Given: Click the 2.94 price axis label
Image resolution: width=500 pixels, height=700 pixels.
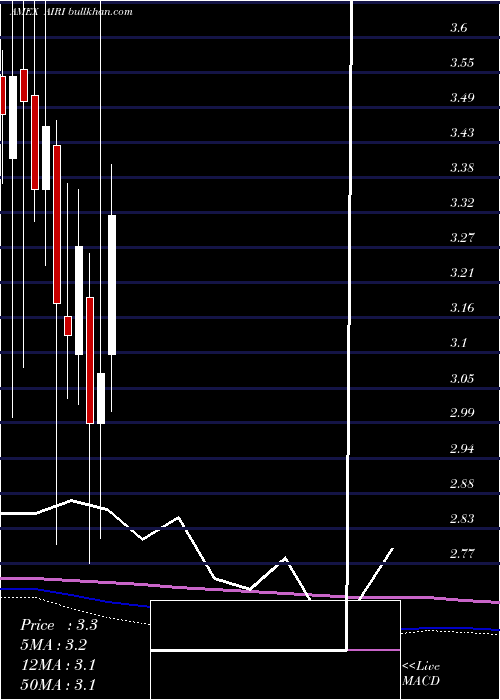Looking at the screenshot, I should 462,448.
